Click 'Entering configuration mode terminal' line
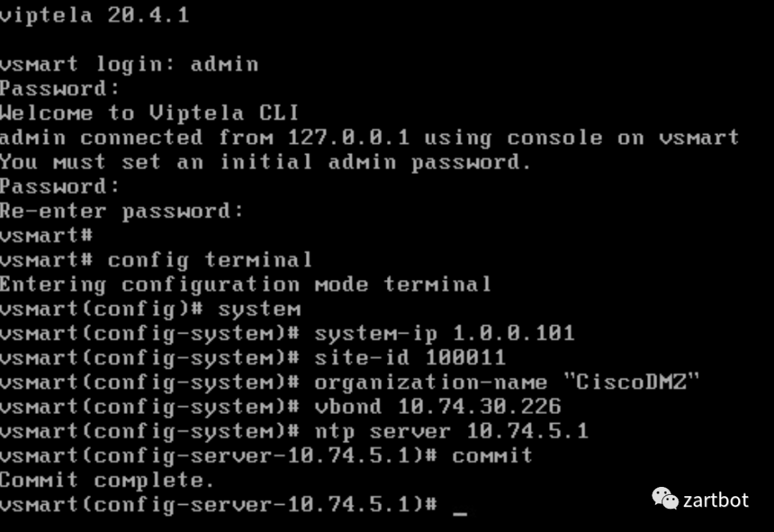This screenshot has width=774, height=532. [x=245, y=285]
